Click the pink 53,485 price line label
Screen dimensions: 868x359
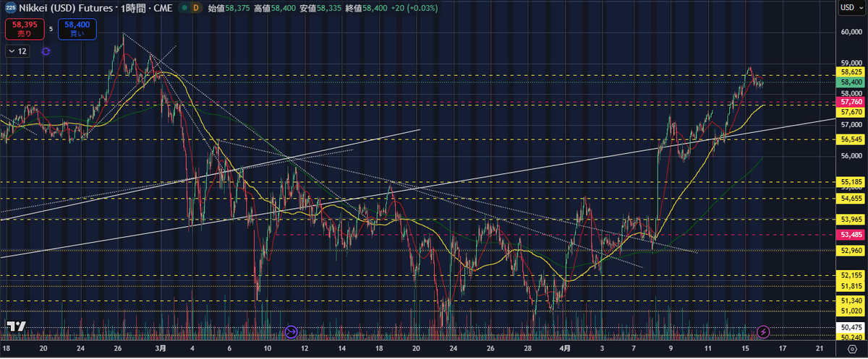pos(851,235)
